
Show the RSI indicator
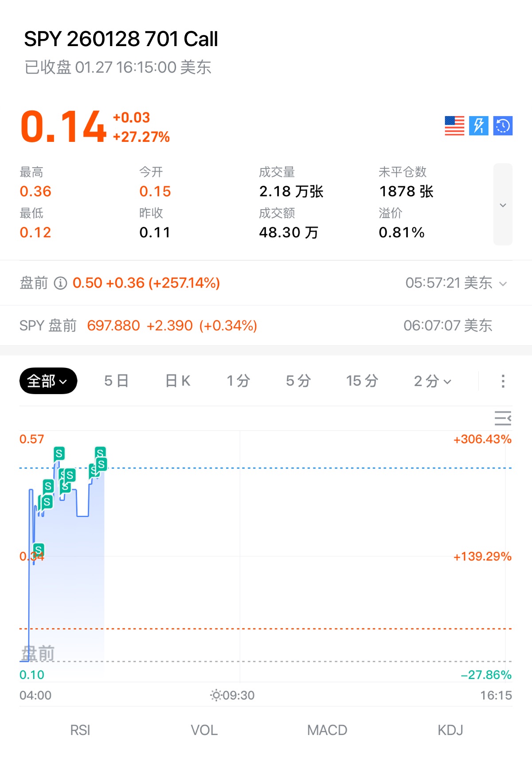pyautogui.click(x=80, y=730)
